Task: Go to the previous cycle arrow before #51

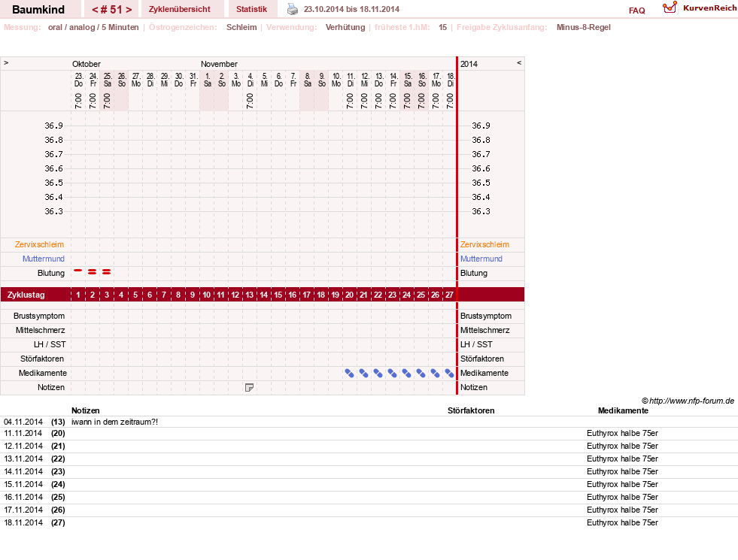Action: [95, 10]
